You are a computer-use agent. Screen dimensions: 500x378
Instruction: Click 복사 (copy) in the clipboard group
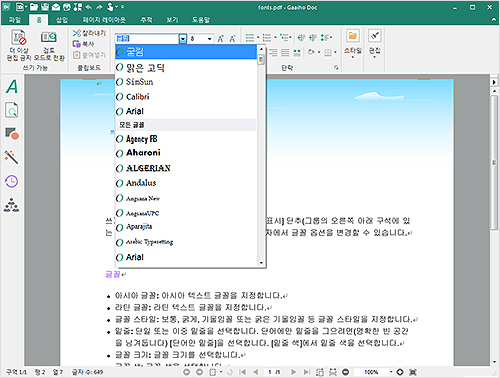(84, 44)
